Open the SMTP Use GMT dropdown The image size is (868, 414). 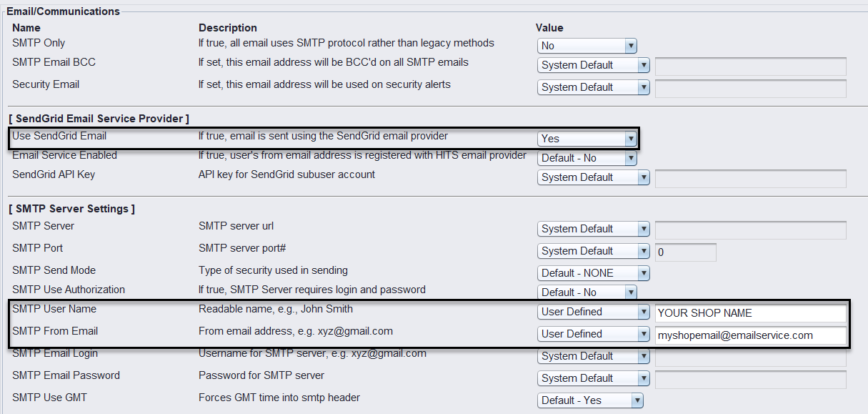pos(590,400)
